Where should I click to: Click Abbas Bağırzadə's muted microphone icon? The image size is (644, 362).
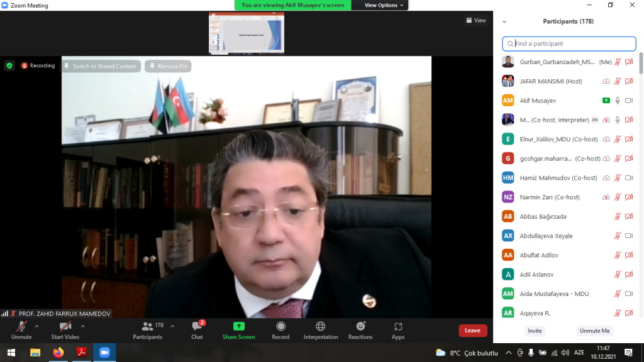tap(618, 216)
